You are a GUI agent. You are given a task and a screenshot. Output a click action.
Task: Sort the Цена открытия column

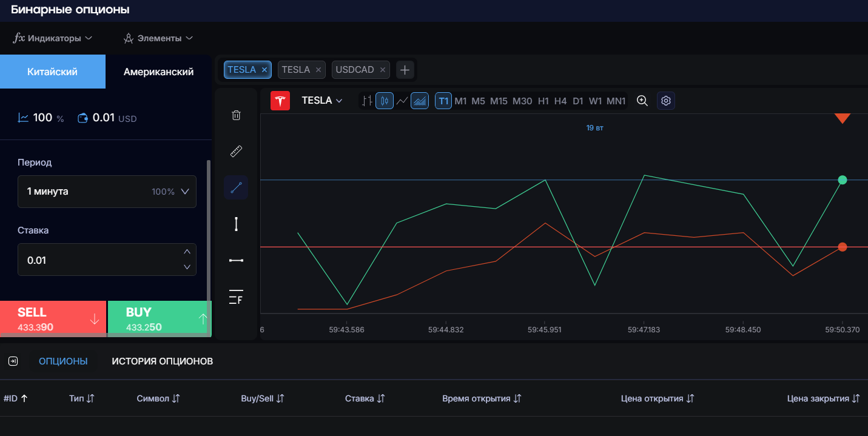click(x=690, y=398)
